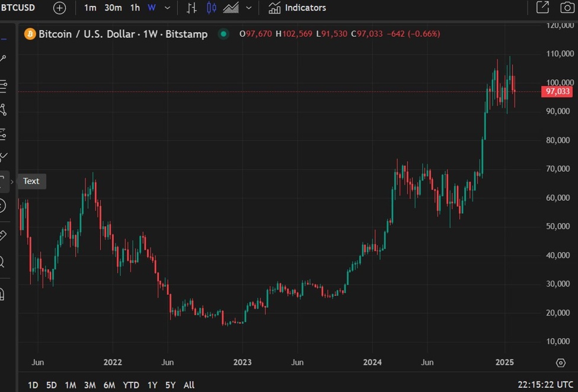Viewport: 578px width, 392px height.
Task: Select the magnifier zoom tool in sidebar
Action: (x=2, y=262)
